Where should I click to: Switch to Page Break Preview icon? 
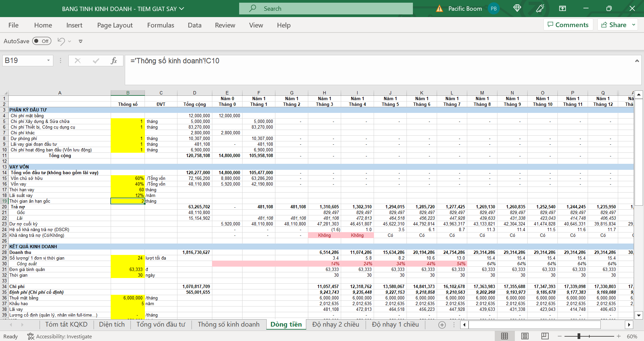tap(545, 336)
